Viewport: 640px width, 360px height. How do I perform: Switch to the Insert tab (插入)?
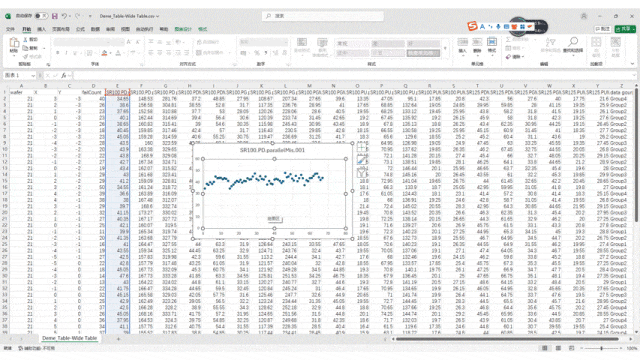42,29
